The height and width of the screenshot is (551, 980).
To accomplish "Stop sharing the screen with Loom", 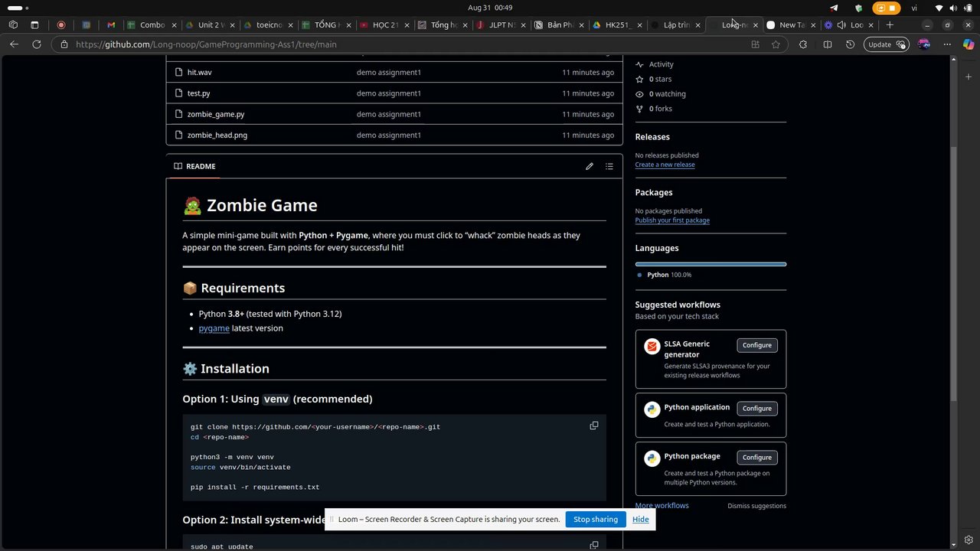I will coord(596,519).
